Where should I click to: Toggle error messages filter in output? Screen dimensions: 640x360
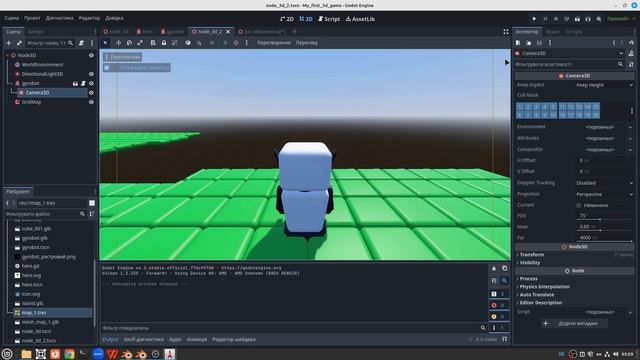click(498, 305)
